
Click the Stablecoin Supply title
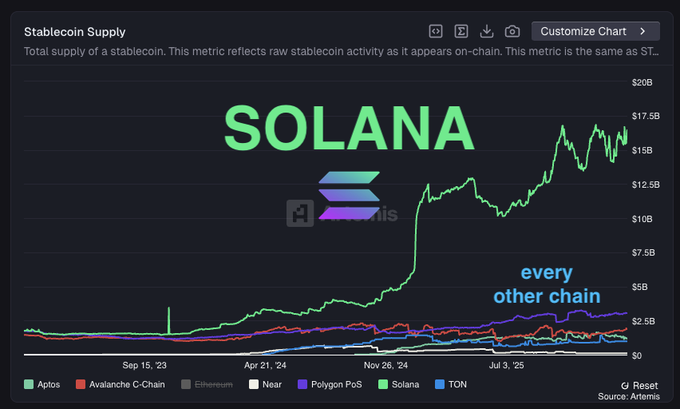75,31
